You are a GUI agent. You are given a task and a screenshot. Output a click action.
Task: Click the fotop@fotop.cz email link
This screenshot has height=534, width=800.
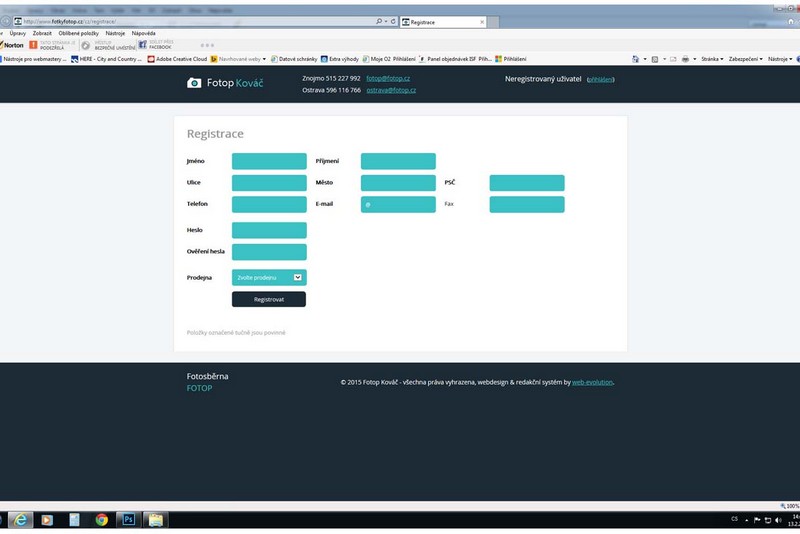tap(388, 78)
